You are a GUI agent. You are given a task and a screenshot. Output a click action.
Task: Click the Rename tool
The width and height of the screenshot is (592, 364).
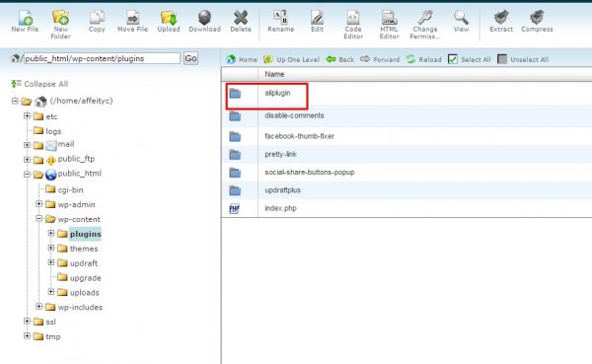point(280,21)
